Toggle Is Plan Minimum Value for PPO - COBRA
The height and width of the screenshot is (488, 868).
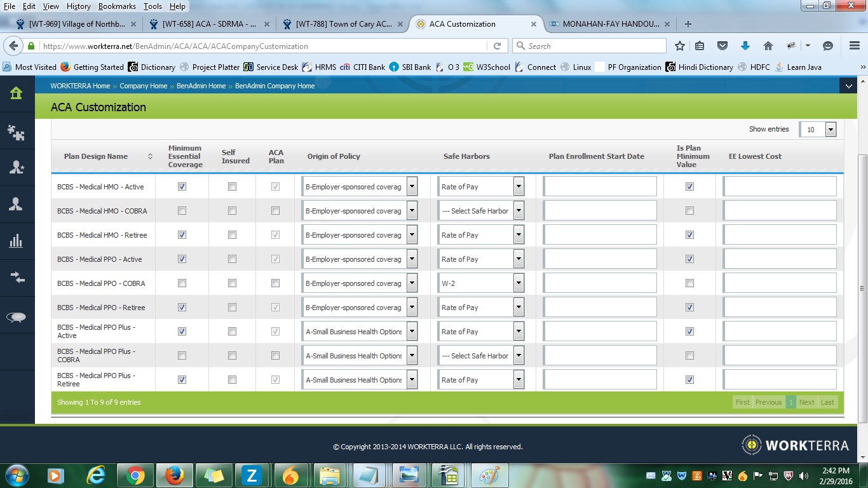click(x=689, y=283)
